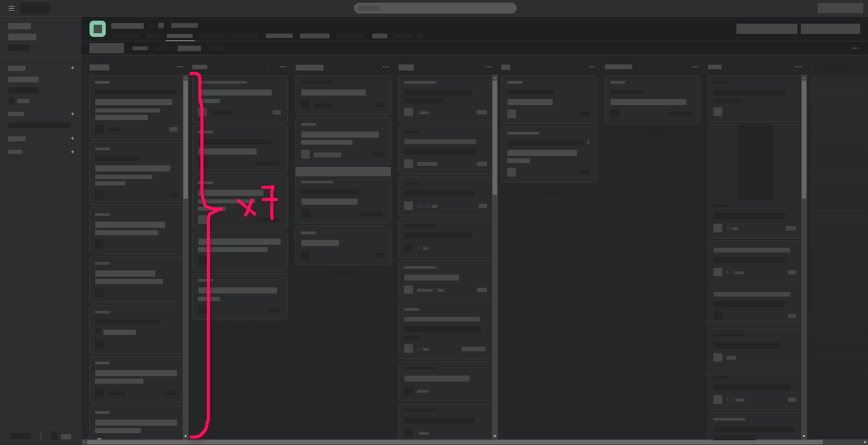Click the first plus icon in the left sidebar
The image size is (868, 445).
tap(73, 68)
